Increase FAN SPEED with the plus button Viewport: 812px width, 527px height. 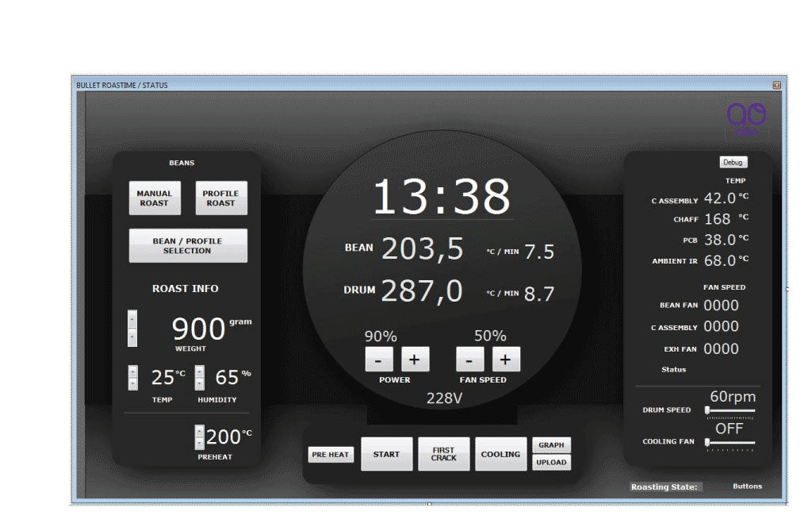pyautogui.click(x=506, y=360)
